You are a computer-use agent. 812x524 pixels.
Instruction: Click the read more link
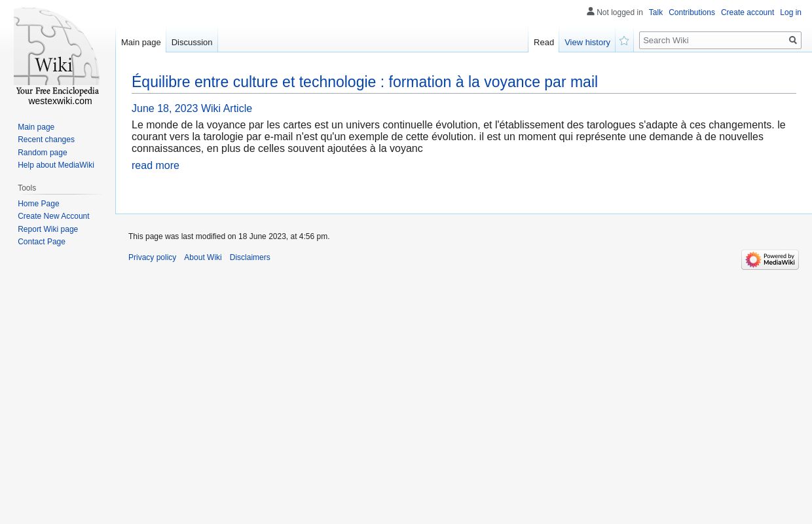pos(155,165)
